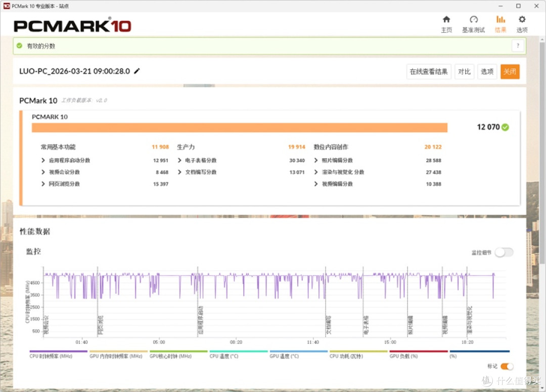Click the result name LUO-PC_2026-03-21 09:00:28.0
The width and height of the screenshot is (546, 392).
pyautogui.click(x=74, y=71)
